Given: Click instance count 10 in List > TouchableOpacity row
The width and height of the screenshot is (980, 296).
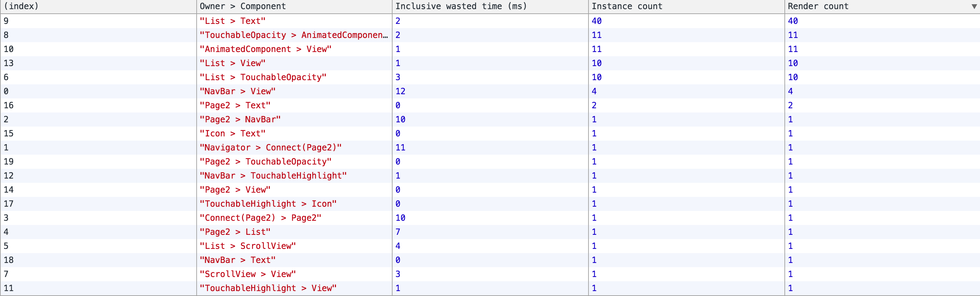Looking at the screenshot, I should tap(597, 77).
